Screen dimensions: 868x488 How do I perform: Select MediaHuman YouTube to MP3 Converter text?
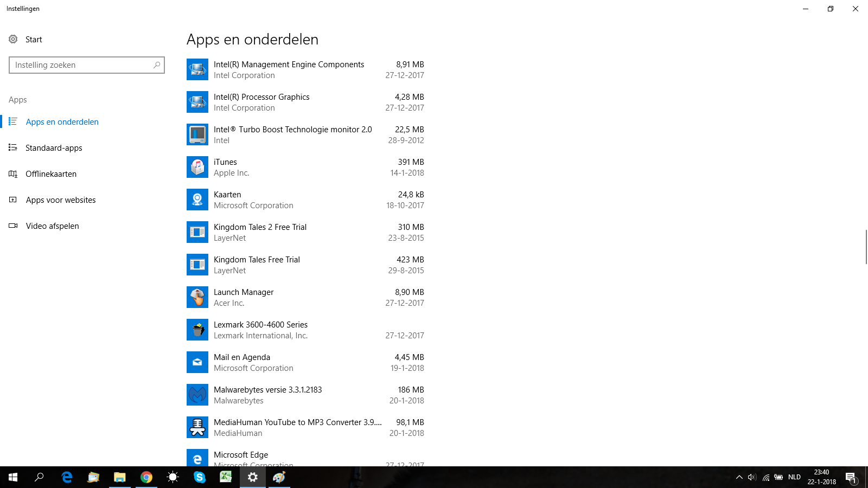tap(297, 422)
